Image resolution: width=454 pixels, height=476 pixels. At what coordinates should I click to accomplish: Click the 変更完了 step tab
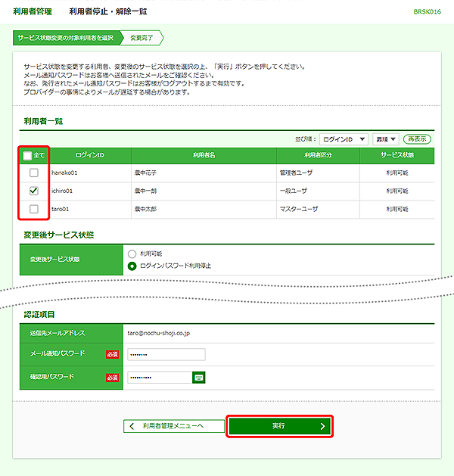tap(141, 38)
